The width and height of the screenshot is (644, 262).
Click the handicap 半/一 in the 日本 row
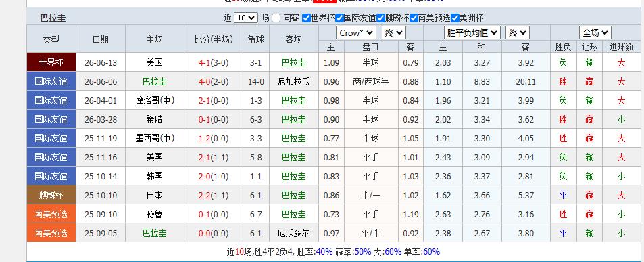370,196
